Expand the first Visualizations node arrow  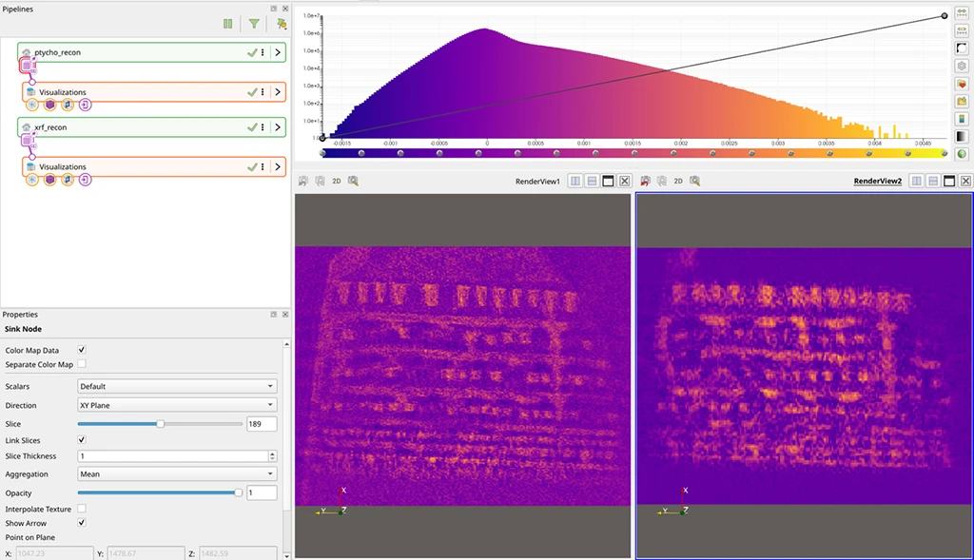point(278,92)
